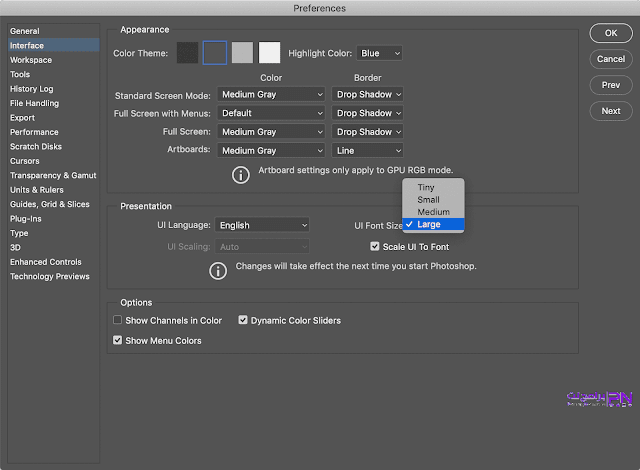This screenshot has height=470, width=640.
Task: Open Full Screen border dropdown
Action: (367, 132)
